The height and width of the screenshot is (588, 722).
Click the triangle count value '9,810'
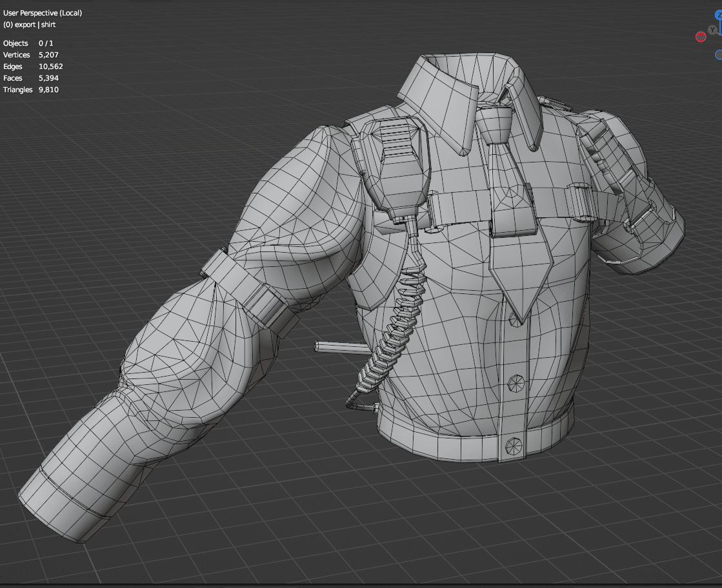49,90
